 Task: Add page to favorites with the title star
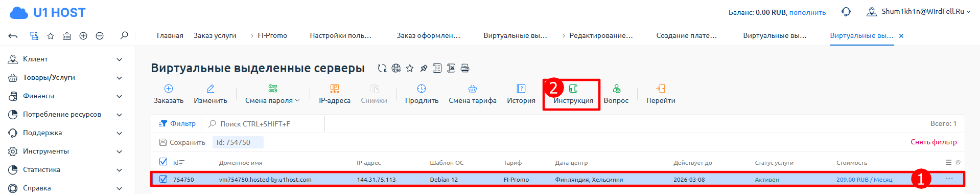tap(410, 68)
